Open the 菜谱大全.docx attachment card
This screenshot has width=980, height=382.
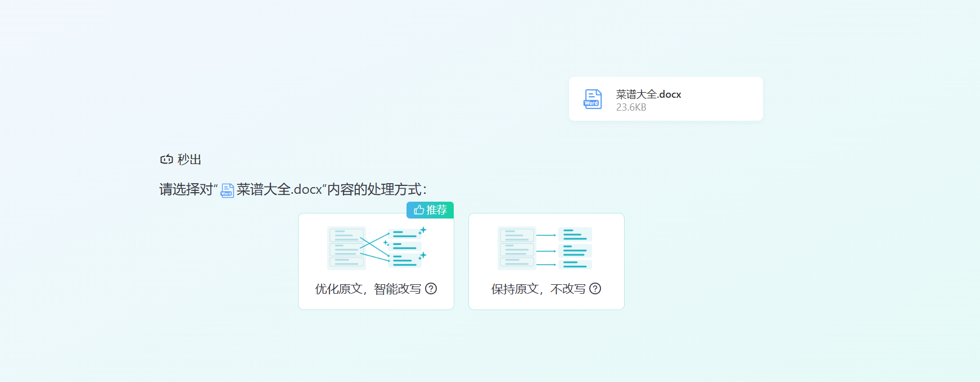pyautogui.click(x=666, y=99)
